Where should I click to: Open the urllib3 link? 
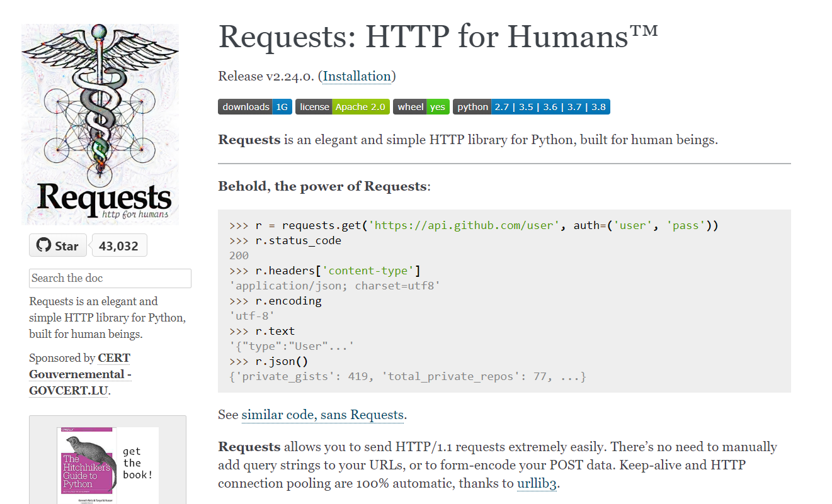537,483
